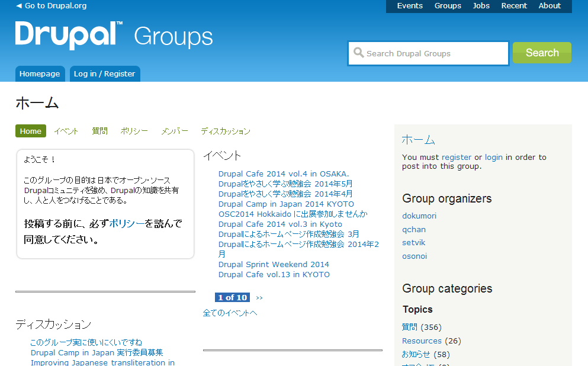Switch to the イベント tab
Screen dimensions: 588x366
click(x=66, y=131)
